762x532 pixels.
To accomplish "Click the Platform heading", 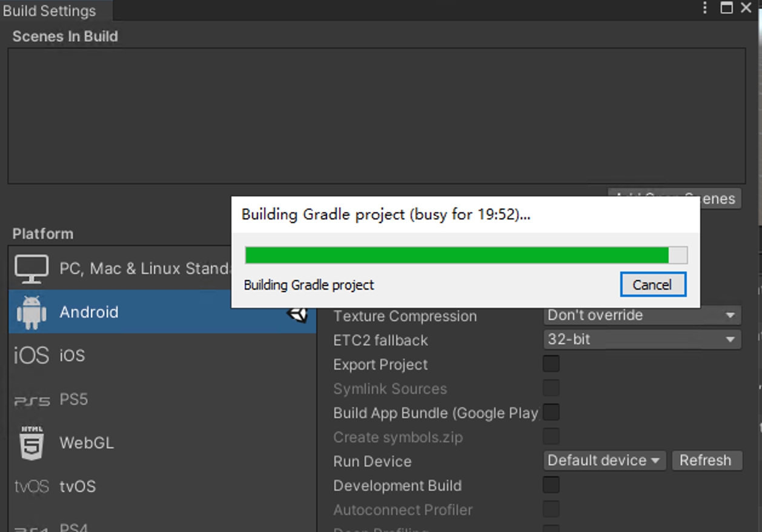I will click(42, 234).
